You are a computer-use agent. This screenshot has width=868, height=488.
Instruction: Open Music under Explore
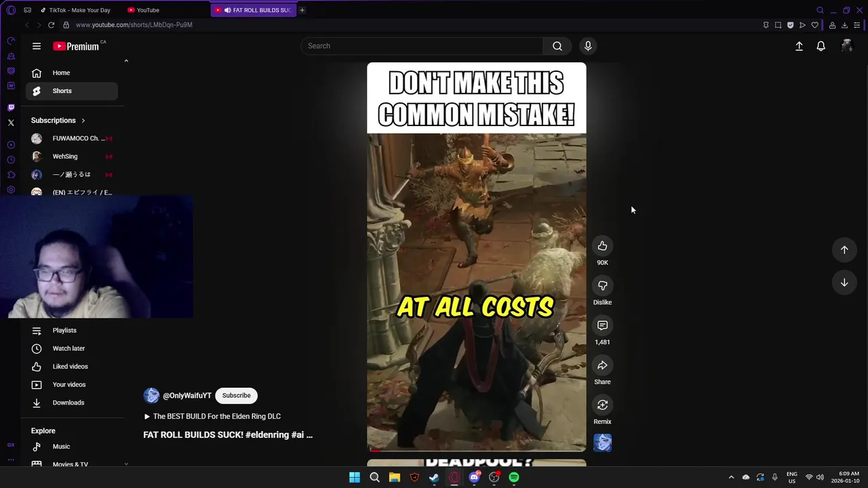pyautogui.click(x=72, y=447)
